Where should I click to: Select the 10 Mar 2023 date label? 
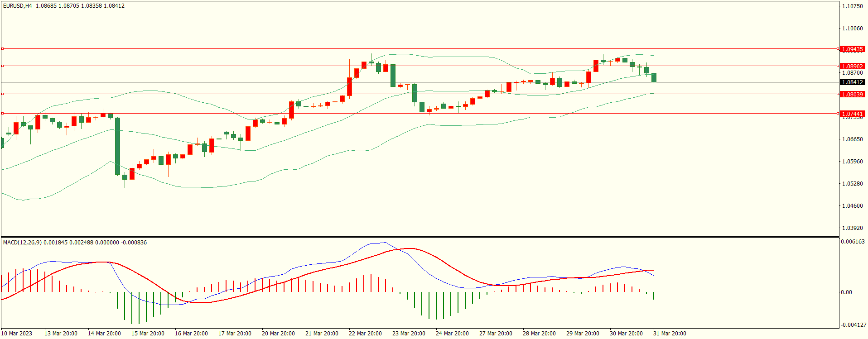pos(17,334)
